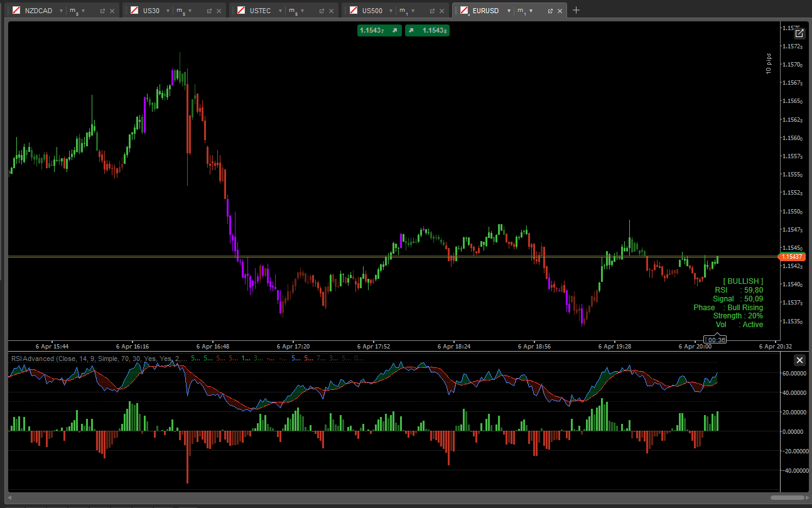Close the RSI Advanced indicator panel
Screen dimensions: 812x508
click(x=799, y=360)
